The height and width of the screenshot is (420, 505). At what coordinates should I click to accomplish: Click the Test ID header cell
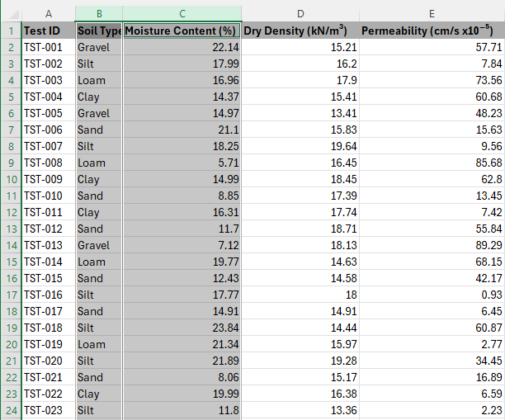49,31
